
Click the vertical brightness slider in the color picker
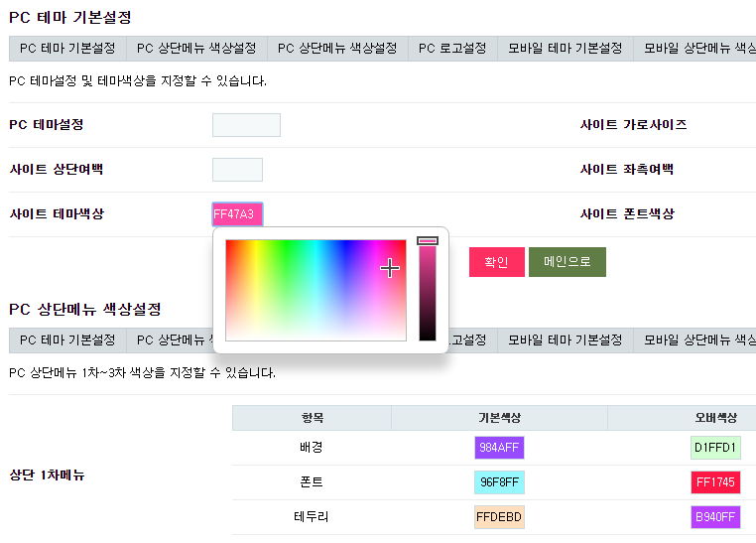click(428, 290)
